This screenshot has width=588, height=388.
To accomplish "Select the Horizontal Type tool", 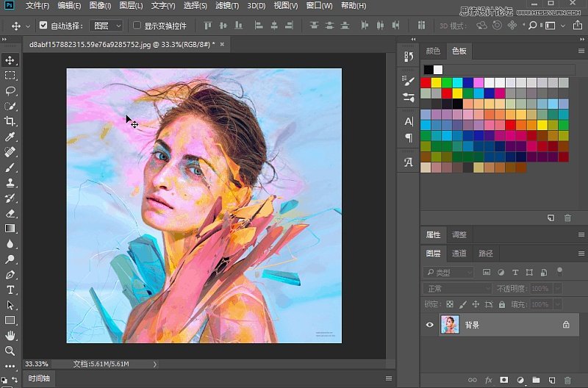I will tap(10, 290).
